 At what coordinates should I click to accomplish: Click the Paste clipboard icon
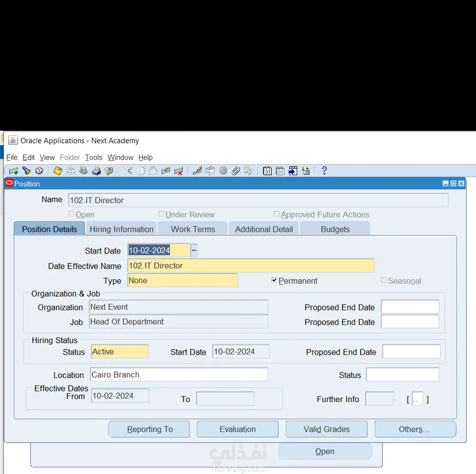[x=153, y=171]
